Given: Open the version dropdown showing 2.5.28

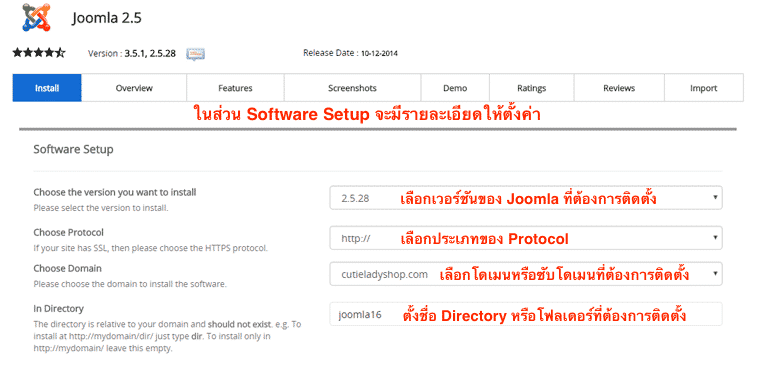Looking at the screenshot, I should point(526,197).
